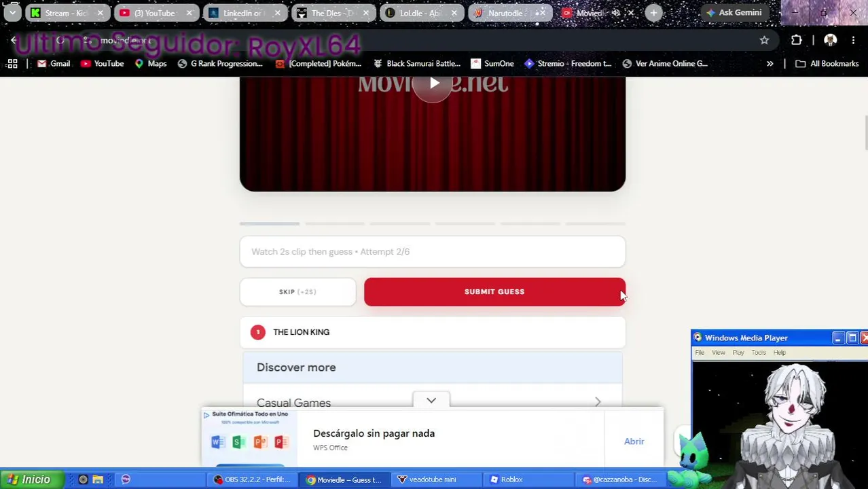868x489 pixels.
Task: Click the first attempt progress segment
Action: pyautogui.click(x=270, y=223)
